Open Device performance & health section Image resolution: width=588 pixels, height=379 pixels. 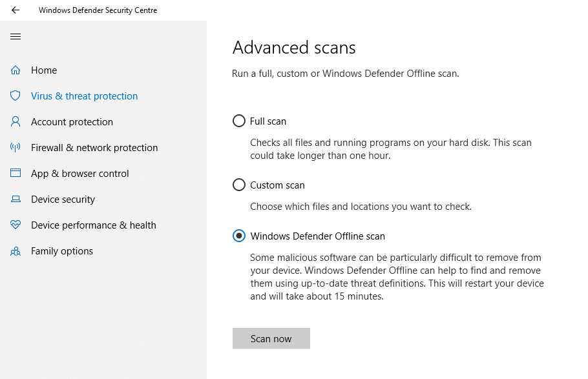coord(94,225)
